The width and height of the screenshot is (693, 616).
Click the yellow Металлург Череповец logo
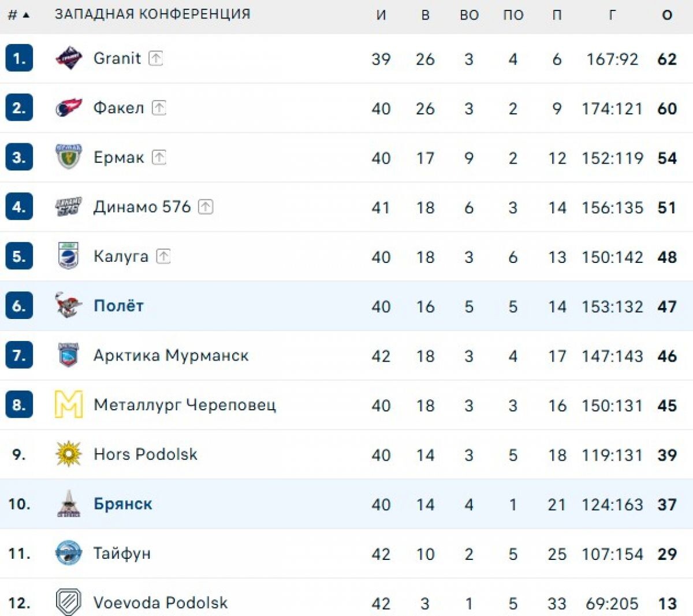click(x=69, y=405)
